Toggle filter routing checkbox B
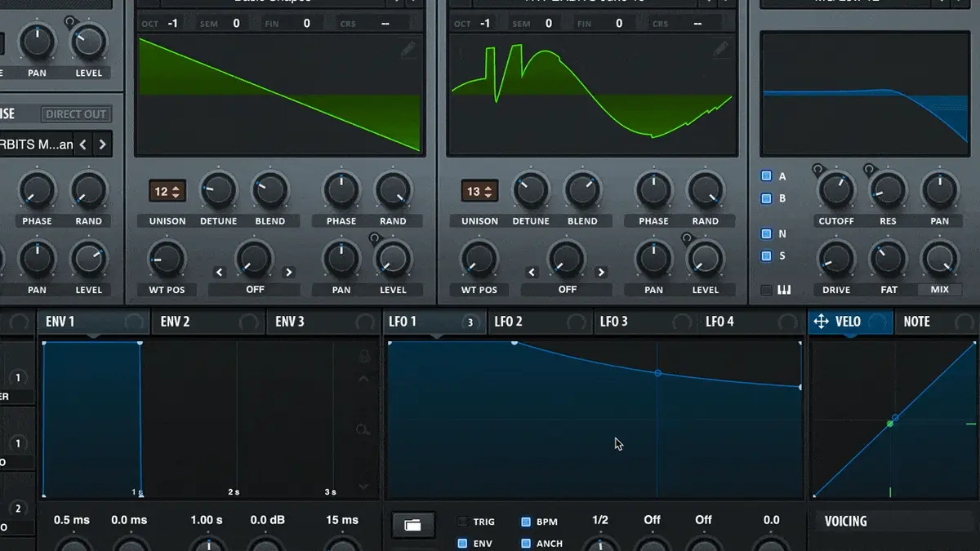This screenshot has height=551, width=980. coord(766,198)
